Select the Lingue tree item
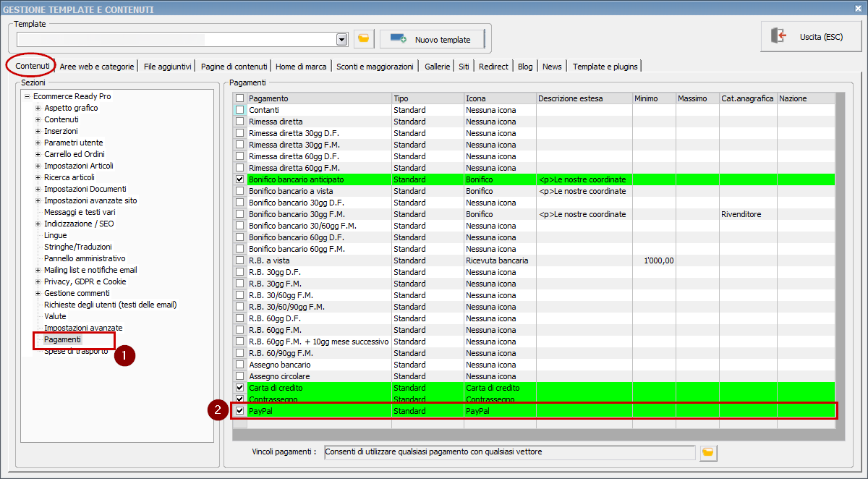Viewport: 868px width, 479px height. click(x=56, y=235)
